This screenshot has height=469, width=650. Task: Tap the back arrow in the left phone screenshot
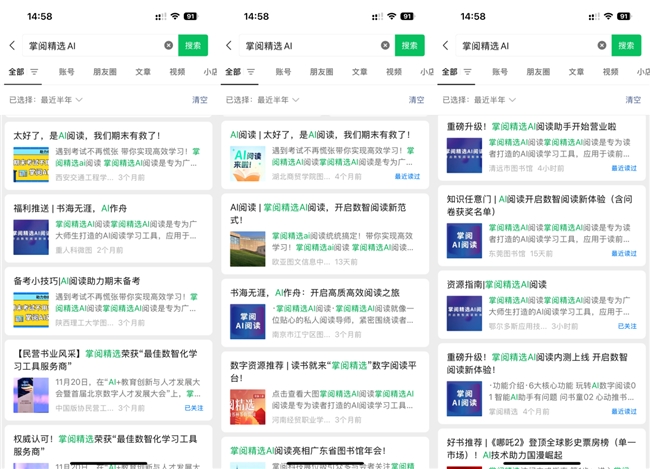click(x=12, y=46)
